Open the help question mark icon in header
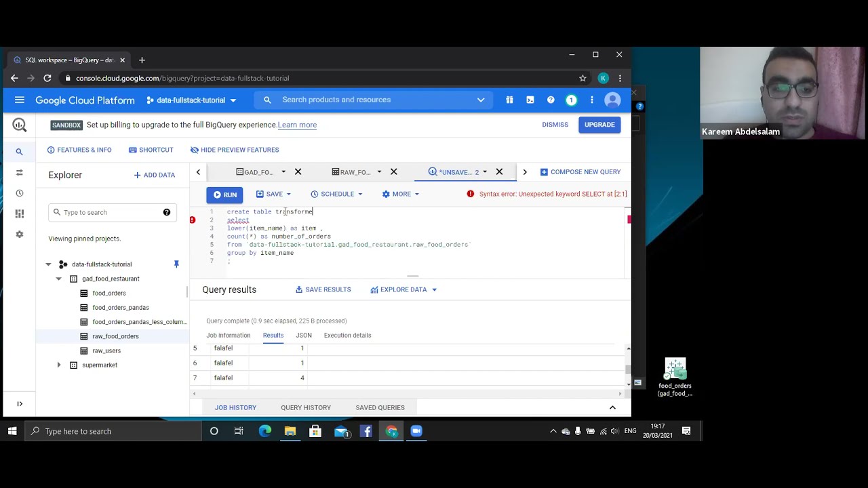The width and height of the screenshot is (868, 488). pyautogui.click(x=551, y=100)
